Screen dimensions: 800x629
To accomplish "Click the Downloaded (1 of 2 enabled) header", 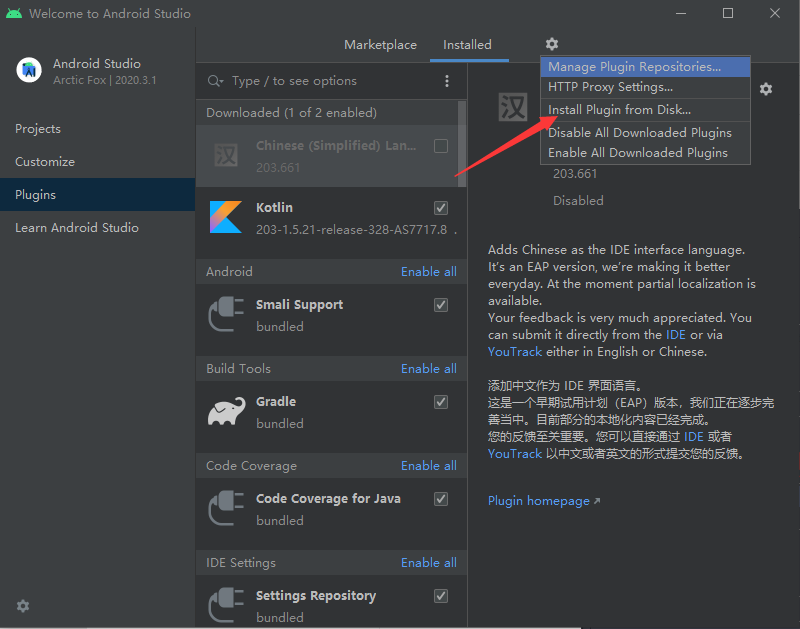I will tap(291, 113).
